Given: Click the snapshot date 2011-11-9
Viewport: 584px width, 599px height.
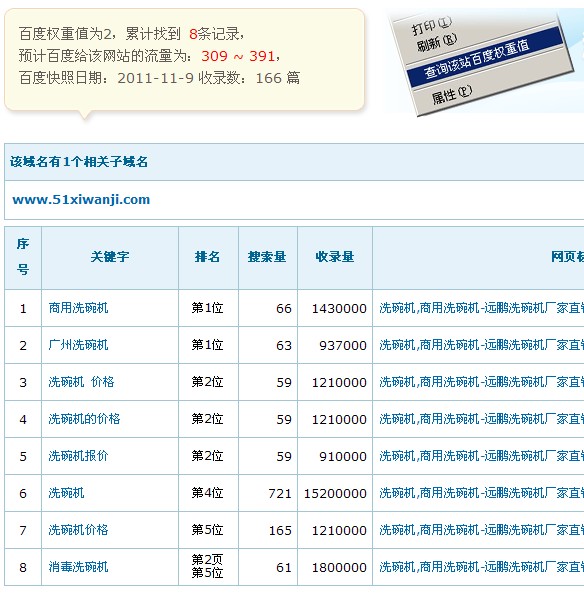Looking at the screenshot, I should click(155, 78).
